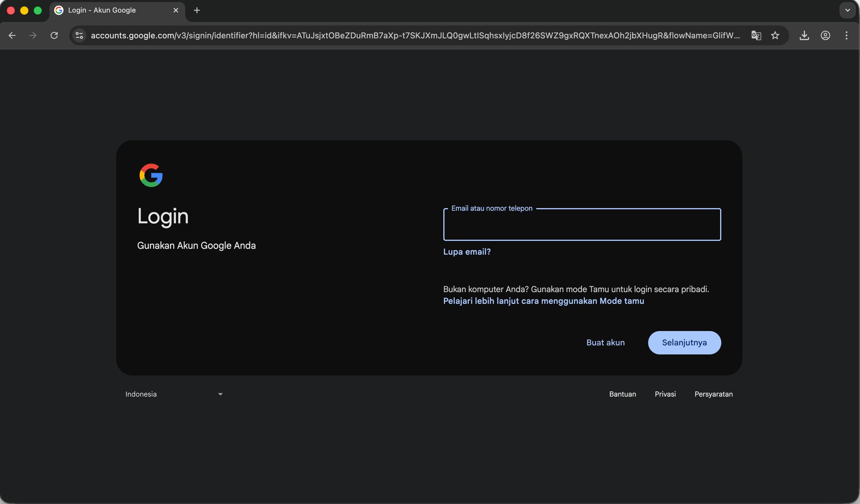Reload the Google login page
This screenshot has width=860, height=504.
[x=54, y=35]
